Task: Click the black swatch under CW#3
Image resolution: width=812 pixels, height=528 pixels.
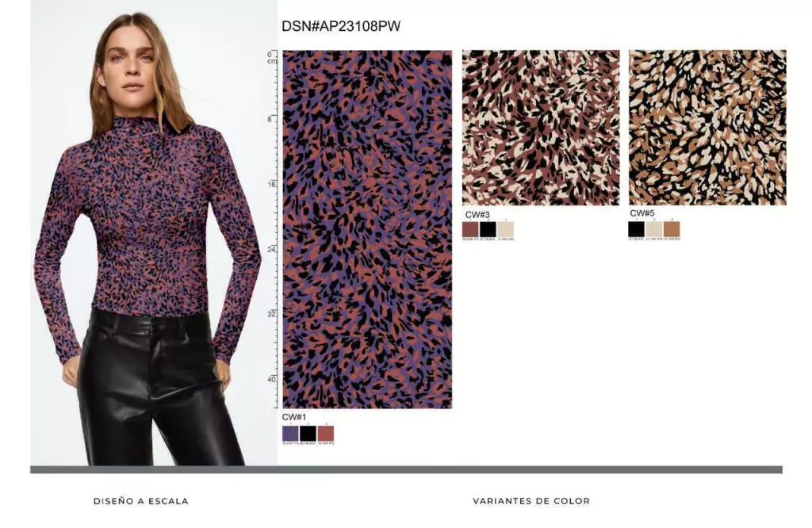Action: [488, 229]
